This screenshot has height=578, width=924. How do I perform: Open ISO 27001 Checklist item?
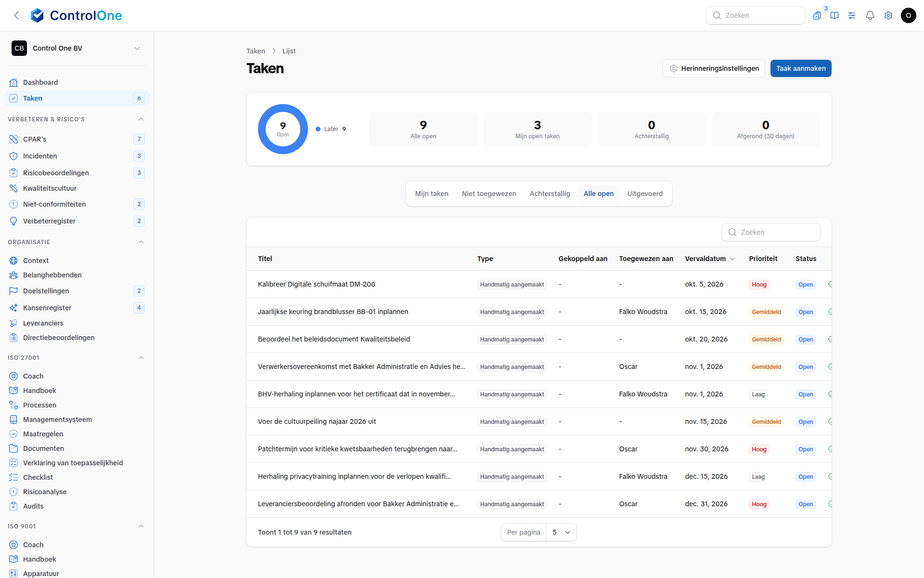click(x=77, y=477)
